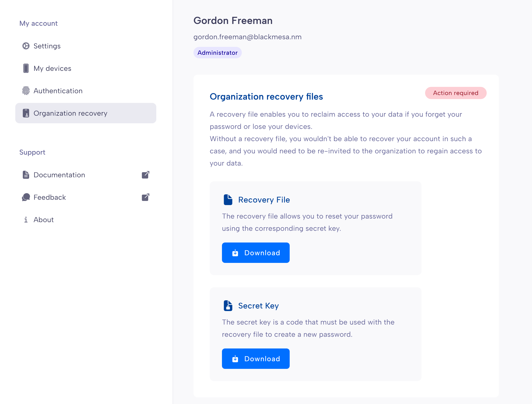The height and width of the screenshot is (404, 532).
Task: Select the My devices phone icon
Action: click(x=26, y=68)
